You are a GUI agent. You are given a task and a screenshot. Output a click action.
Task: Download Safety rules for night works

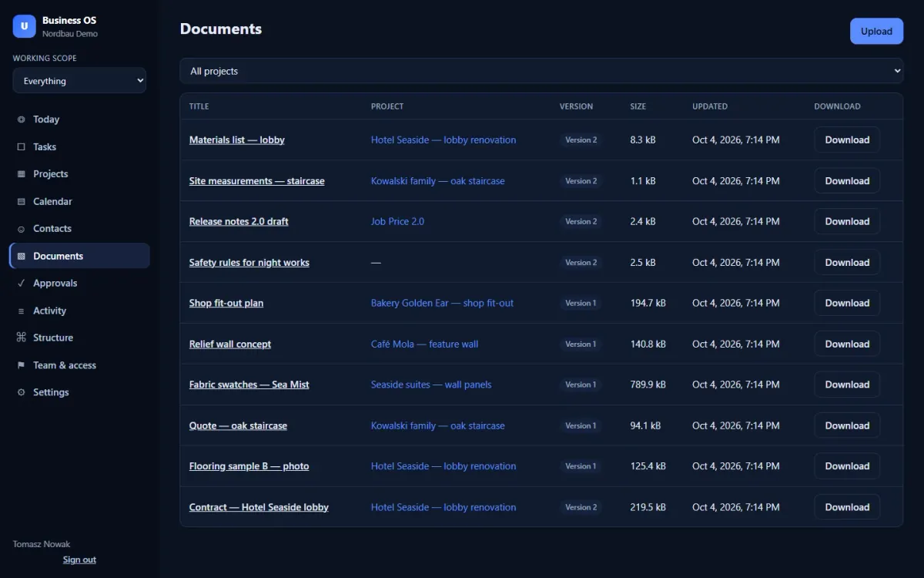tap(847, 263)
